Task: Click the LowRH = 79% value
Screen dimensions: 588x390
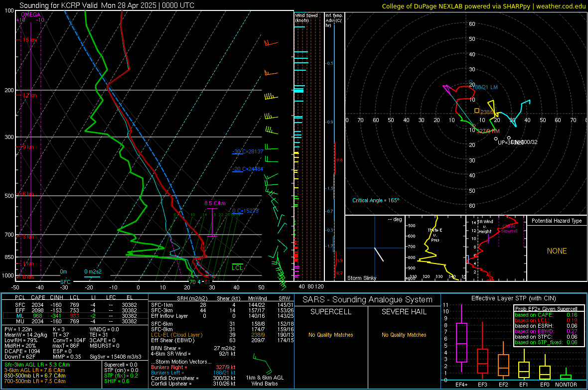Action: (20, 341)
